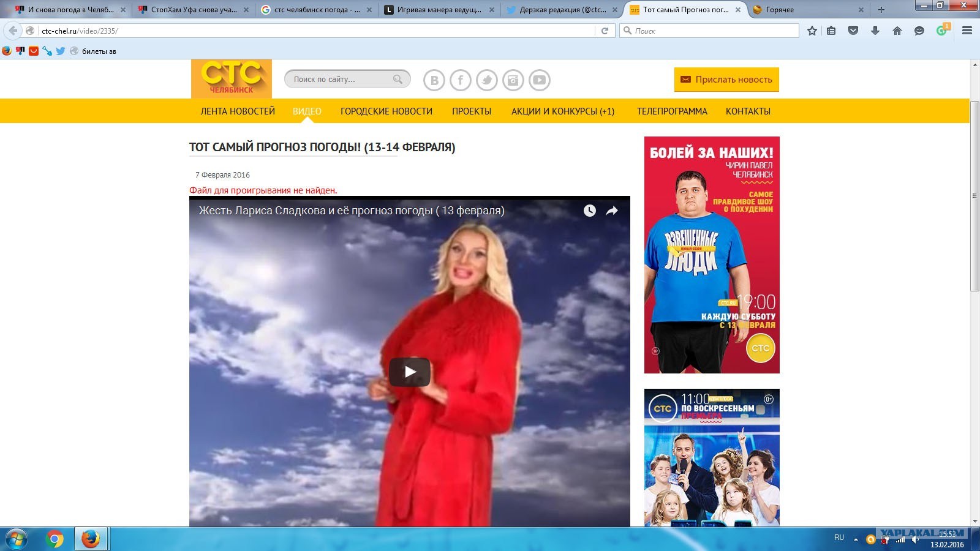
Task: Click the video share arrow icon
Action: (612, 211)
